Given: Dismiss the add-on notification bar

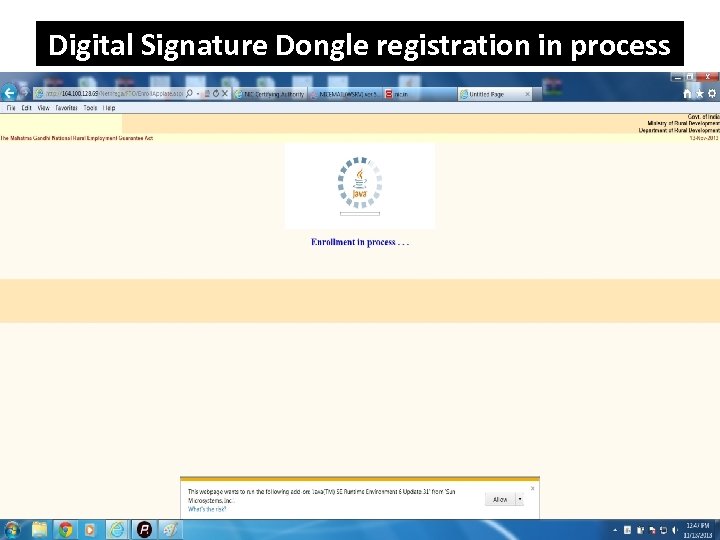Looking at the screenshot, I should coord(532,488).
